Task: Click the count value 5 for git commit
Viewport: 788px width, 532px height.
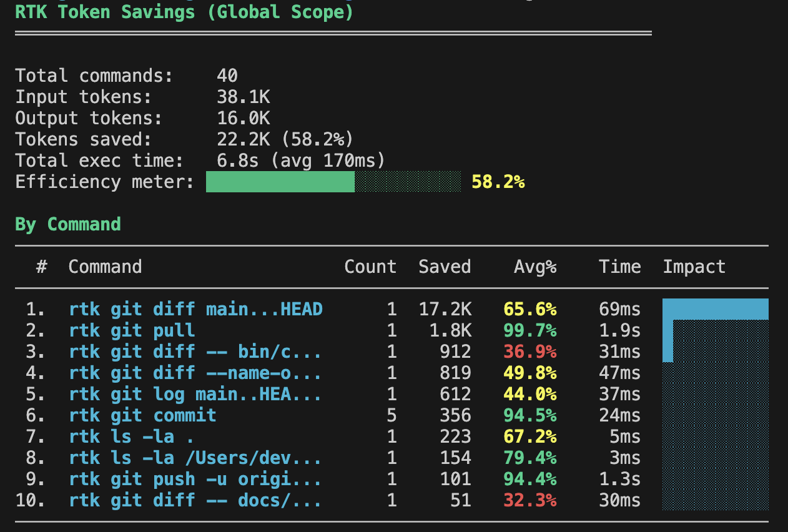Action: pyautogui.click(x=392, y=415)
